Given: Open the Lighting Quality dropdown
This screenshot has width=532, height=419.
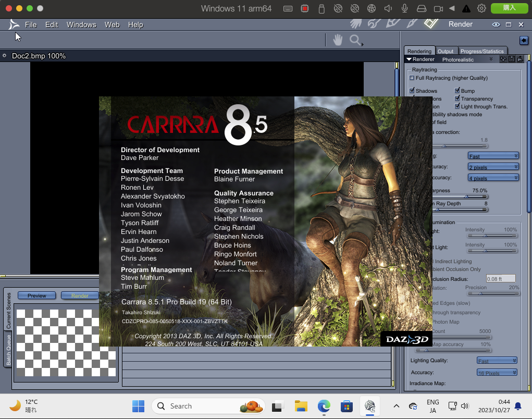Looking at the screenshot, I should point(497,360).
